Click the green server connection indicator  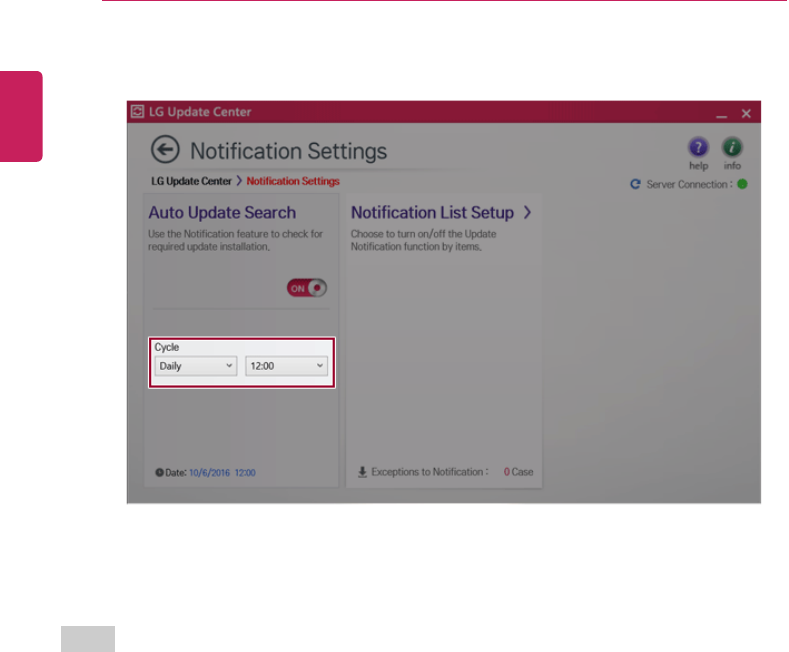742,184
